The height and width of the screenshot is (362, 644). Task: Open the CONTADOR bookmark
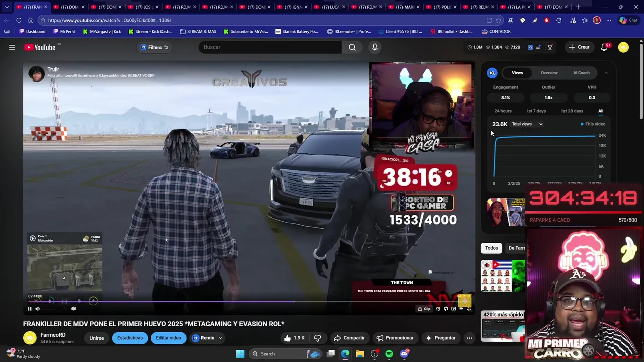tap(496, 31)
